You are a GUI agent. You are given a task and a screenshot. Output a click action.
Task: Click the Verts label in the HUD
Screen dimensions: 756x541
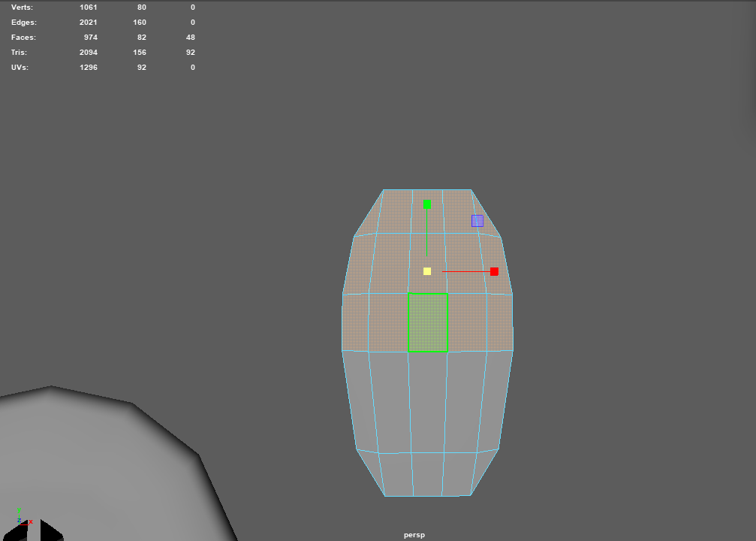pyautogui.click(x=22, y=8)
